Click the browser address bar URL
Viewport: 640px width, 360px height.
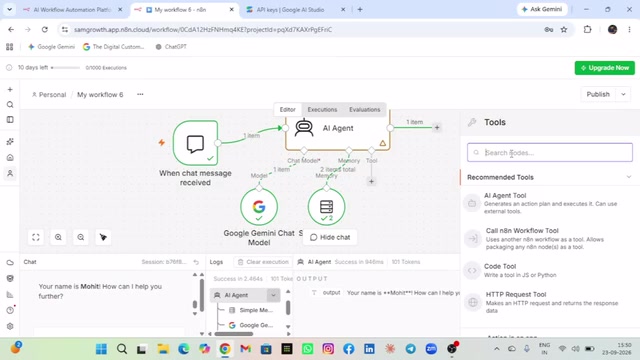203,29
